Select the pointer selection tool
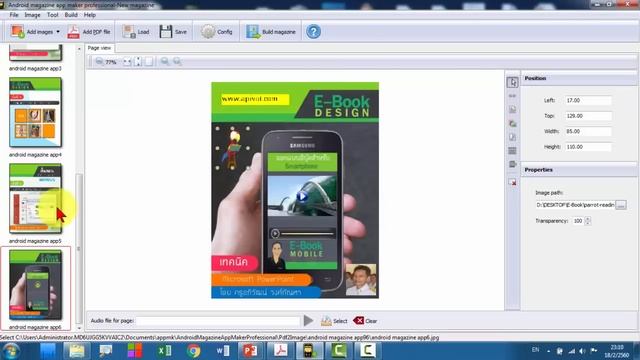640x360 pixels. pos(513,82)
